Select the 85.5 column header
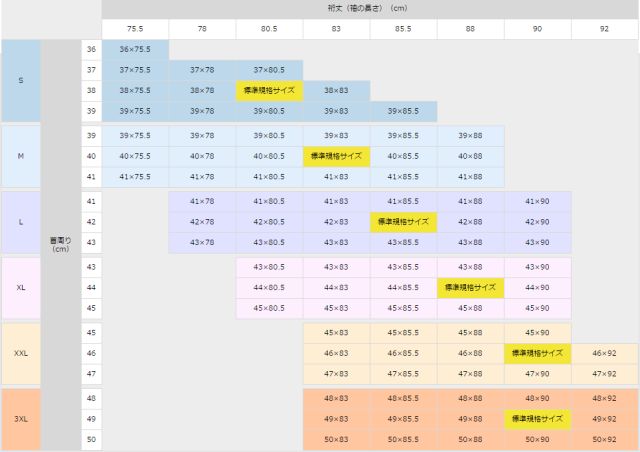 (x=403, y=29)
